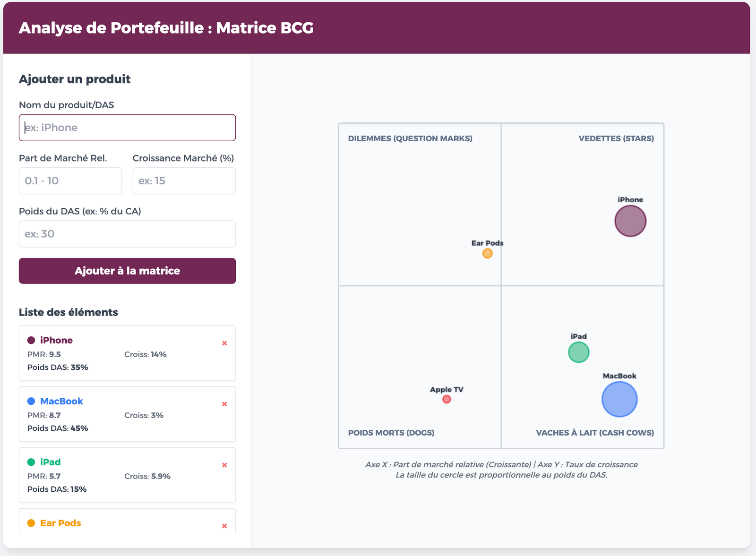Click the red Apple TV bubble
This screenshot has width=756, height=556.
pyautogui.click(x=447, y=400)
